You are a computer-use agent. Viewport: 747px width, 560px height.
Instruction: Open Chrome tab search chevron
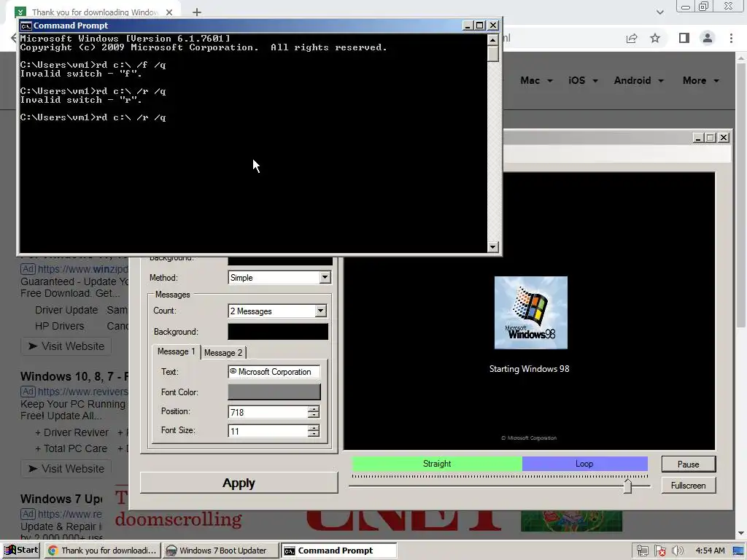(659, 12)
